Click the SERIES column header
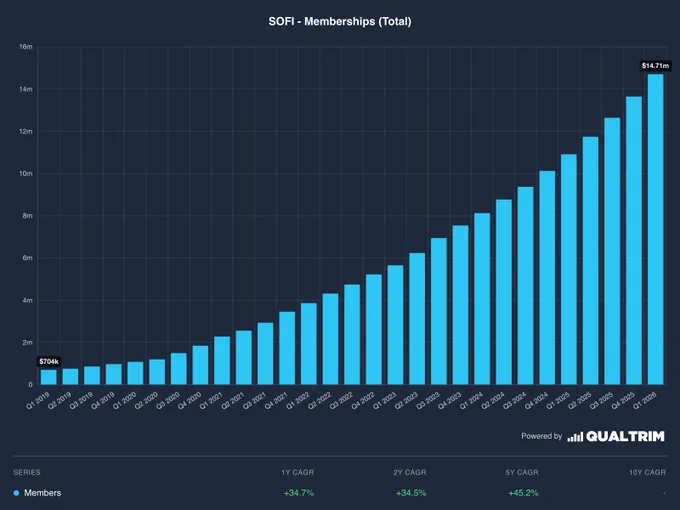This screenshot has height=510, width=680. (x=27, y=472)
